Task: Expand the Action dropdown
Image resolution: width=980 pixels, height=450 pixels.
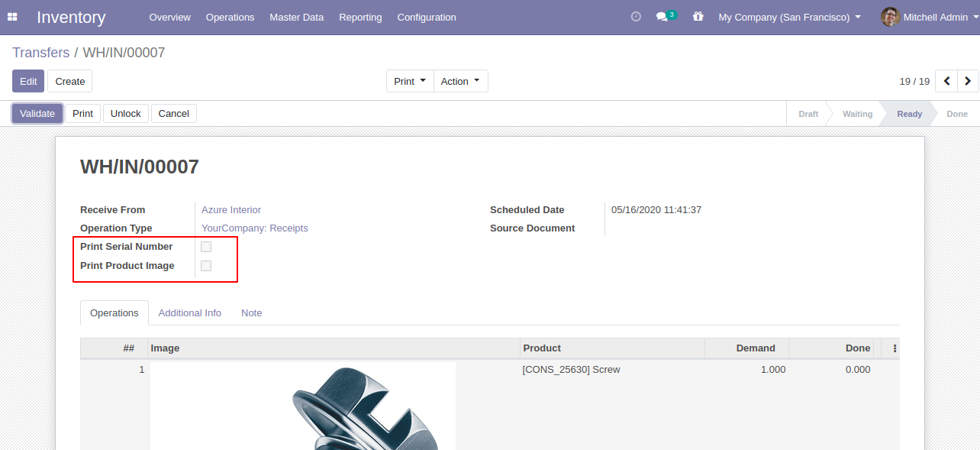Action: [461, 81]
